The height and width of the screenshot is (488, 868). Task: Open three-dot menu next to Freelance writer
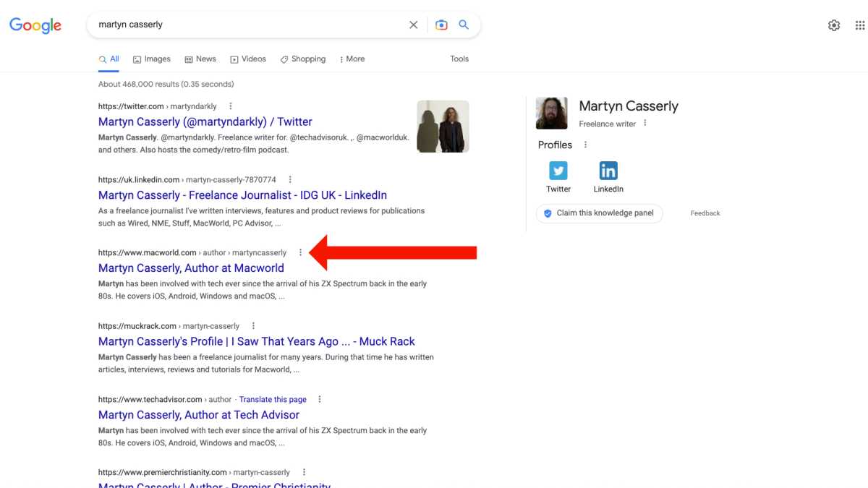(x=645, y=124)
